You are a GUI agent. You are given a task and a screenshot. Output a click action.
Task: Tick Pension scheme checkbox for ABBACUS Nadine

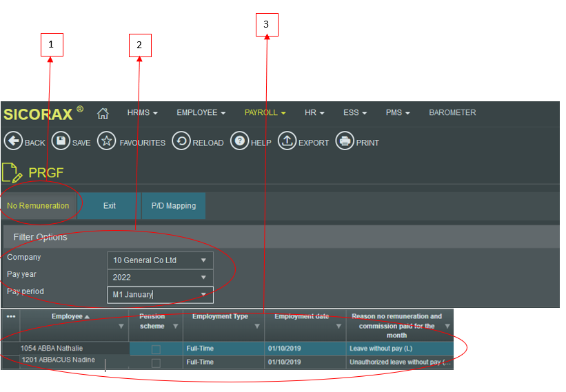(156, 363)
